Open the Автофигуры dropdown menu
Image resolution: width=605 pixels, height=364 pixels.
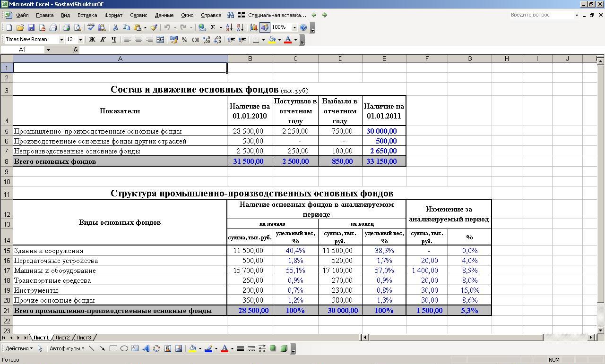(67, 348)
